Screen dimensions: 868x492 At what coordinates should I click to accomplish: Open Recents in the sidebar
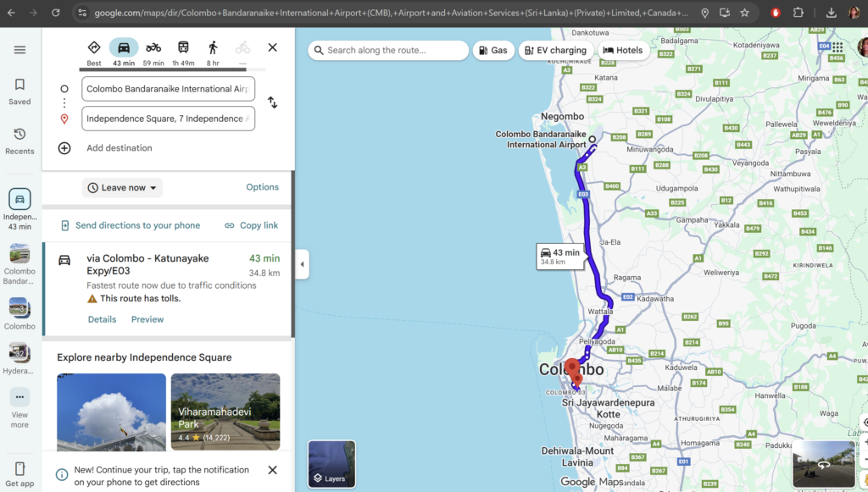point(19,141)
